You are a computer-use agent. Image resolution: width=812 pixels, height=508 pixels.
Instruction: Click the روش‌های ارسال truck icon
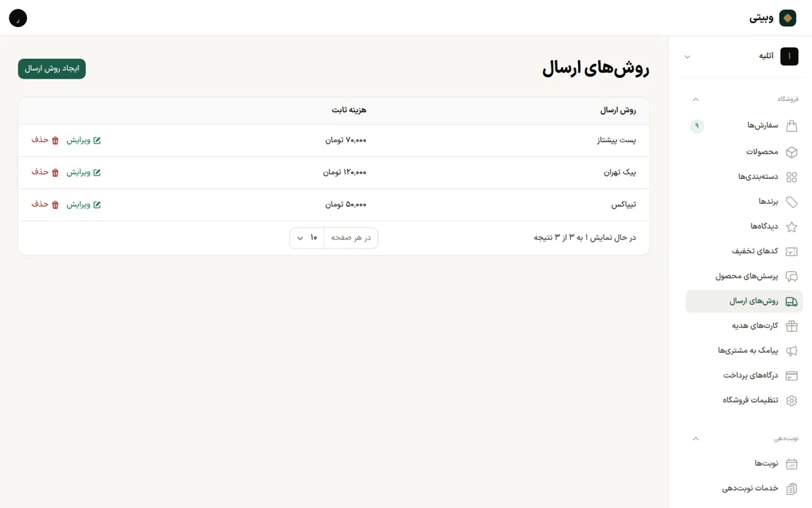(791, 301)
